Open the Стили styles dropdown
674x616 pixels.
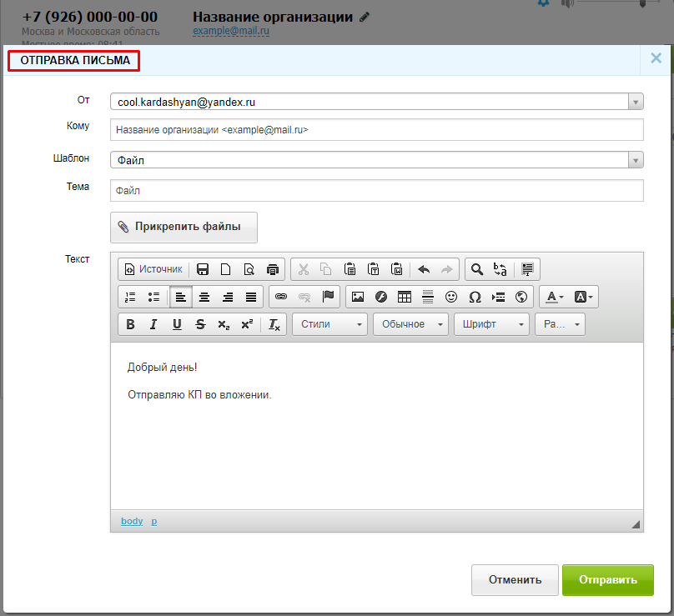tap(329, 324)
